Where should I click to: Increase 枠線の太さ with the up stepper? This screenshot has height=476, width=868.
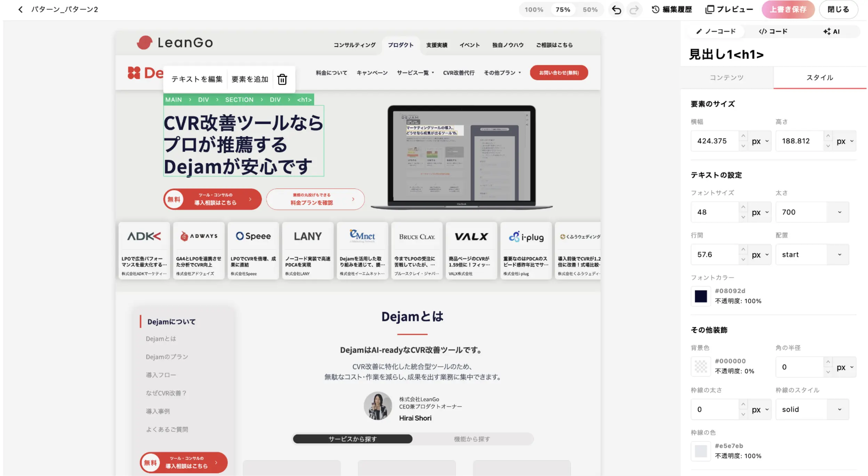[743, 404]
